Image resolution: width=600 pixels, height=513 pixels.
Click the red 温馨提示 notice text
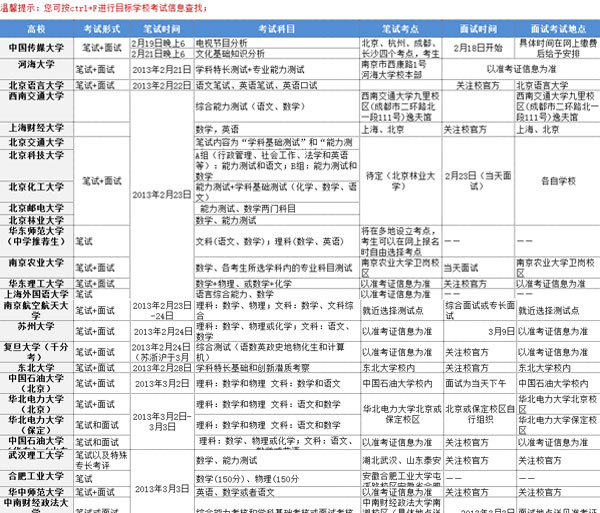click(x=103, y=8)
